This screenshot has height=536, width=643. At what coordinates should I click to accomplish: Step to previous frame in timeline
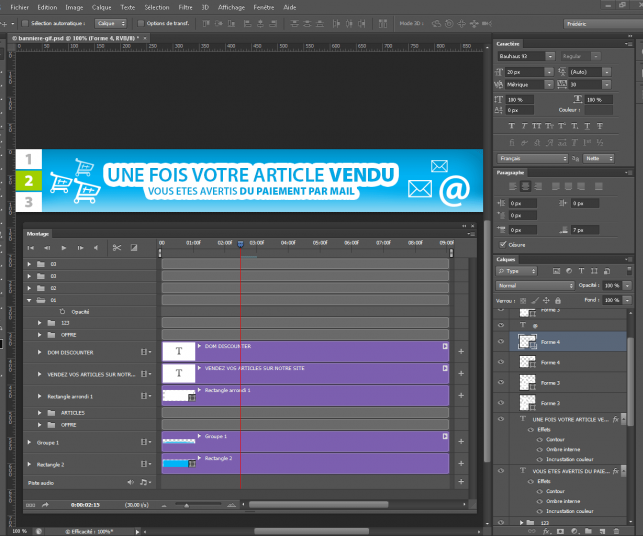point(47,248)
